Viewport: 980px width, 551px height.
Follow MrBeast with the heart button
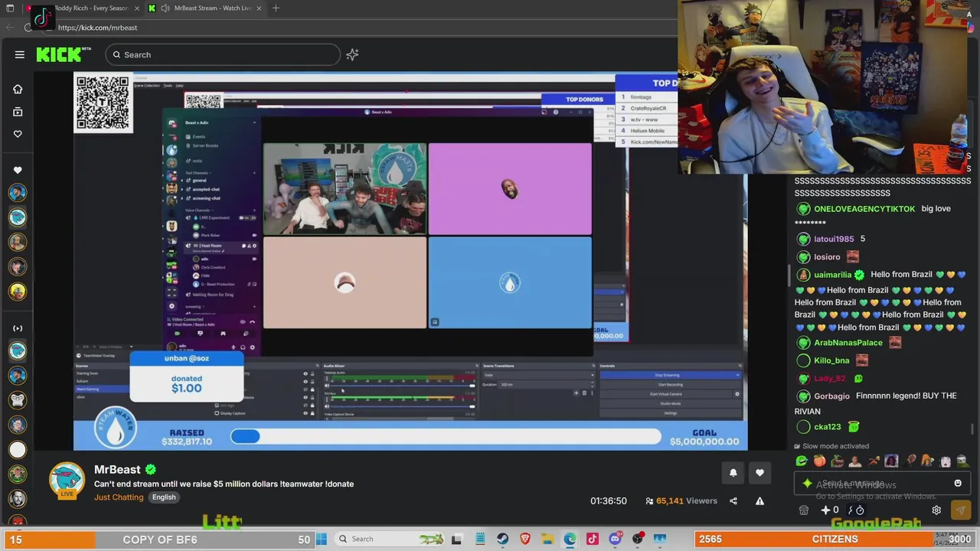759,473
